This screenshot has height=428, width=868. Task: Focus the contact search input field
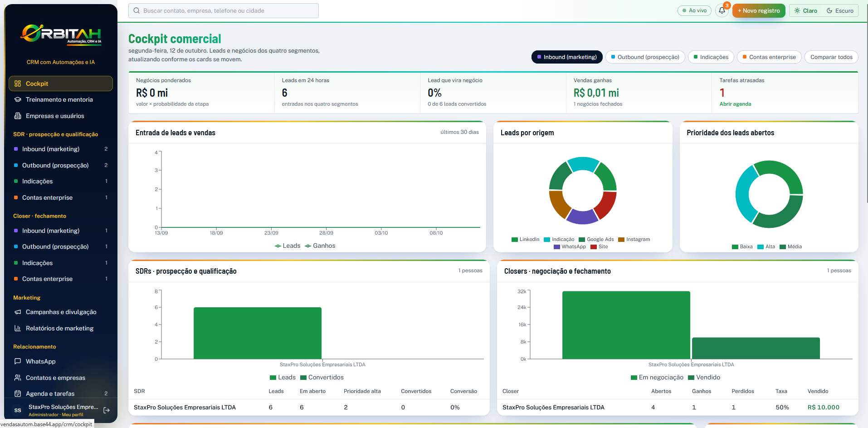[224, 10]
